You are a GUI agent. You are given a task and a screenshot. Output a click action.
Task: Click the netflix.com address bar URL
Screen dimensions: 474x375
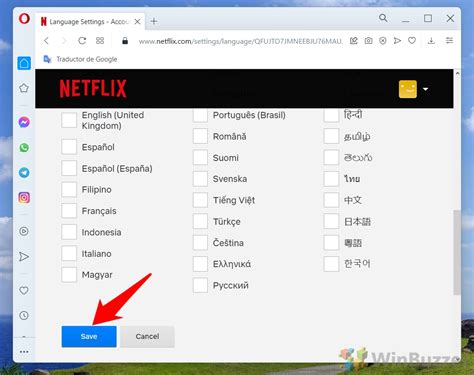[x=240, y=41]
